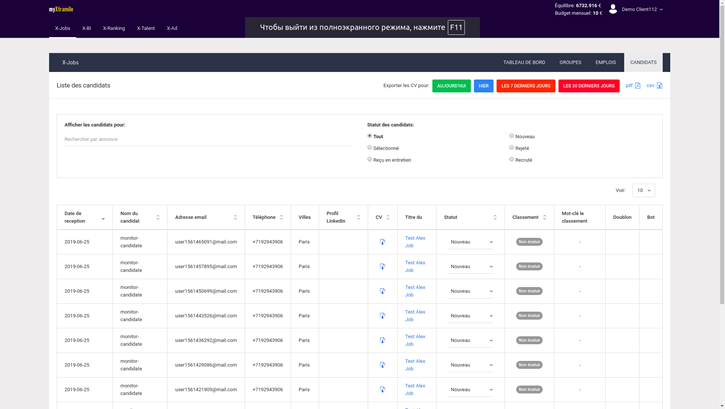Sort by Classement column arrows

coord(545,217)
